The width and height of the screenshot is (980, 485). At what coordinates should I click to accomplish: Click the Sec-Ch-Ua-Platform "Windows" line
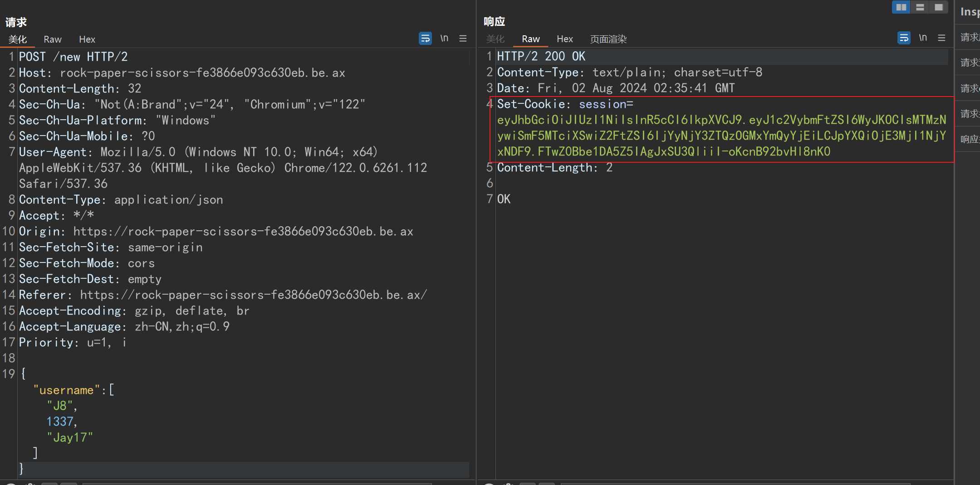117,120
